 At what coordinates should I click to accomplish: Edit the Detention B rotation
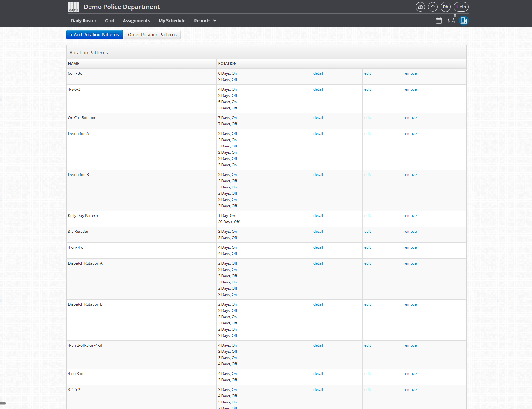[x=367, y=175]
